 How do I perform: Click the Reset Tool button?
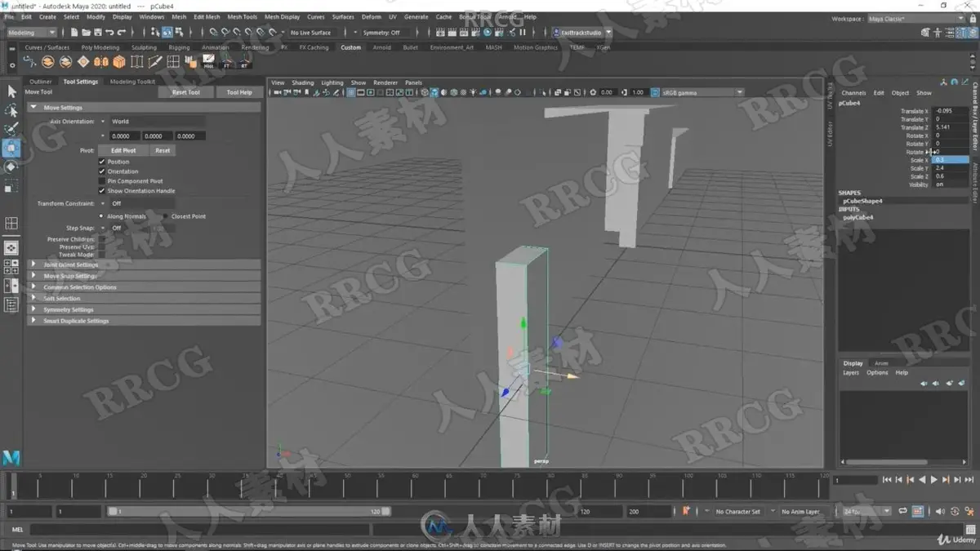click(185, 92)
